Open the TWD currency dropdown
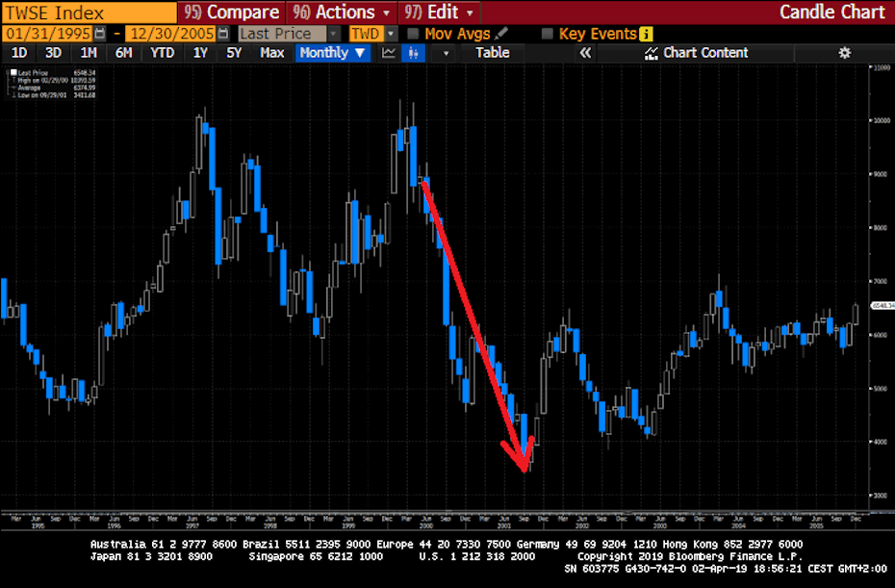 tap(391, 34)
